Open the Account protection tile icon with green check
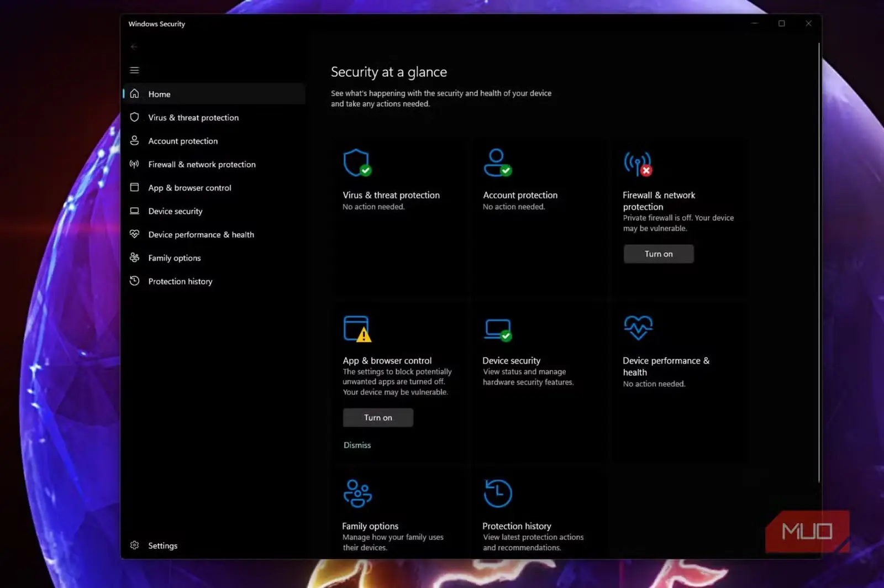 pos(497,162)
